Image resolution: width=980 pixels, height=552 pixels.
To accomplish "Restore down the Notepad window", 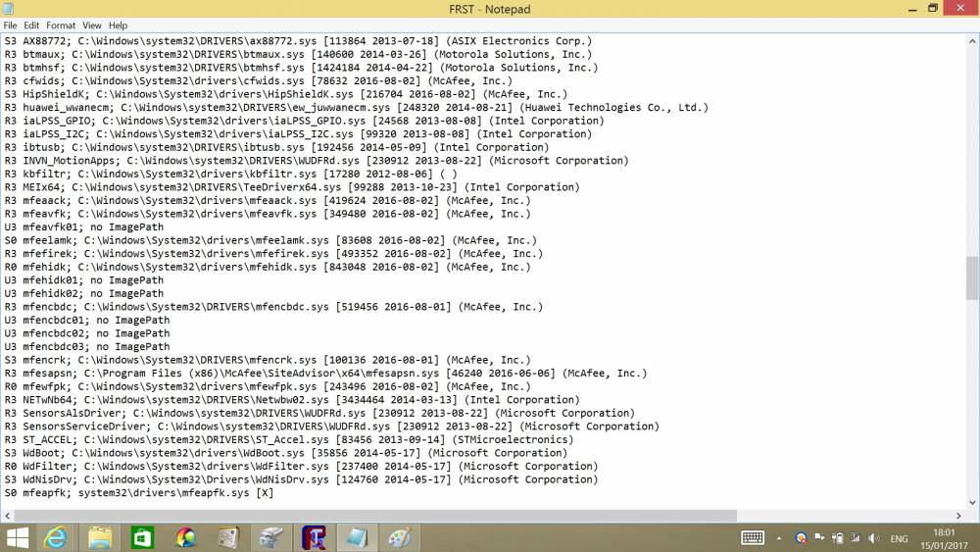I will pyautogui.click(x=933, y=9).
